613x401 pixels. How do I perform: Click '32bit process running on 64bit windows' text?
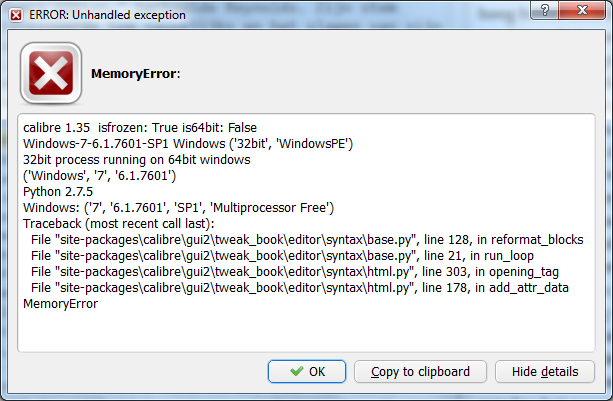pos(137,160)
